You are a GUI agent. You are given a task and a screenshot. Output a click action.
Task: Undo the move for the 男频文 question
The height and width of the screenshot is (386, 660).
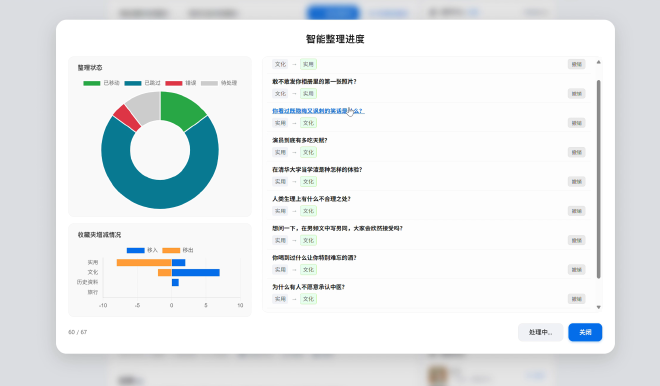click(x=576, y=240)
